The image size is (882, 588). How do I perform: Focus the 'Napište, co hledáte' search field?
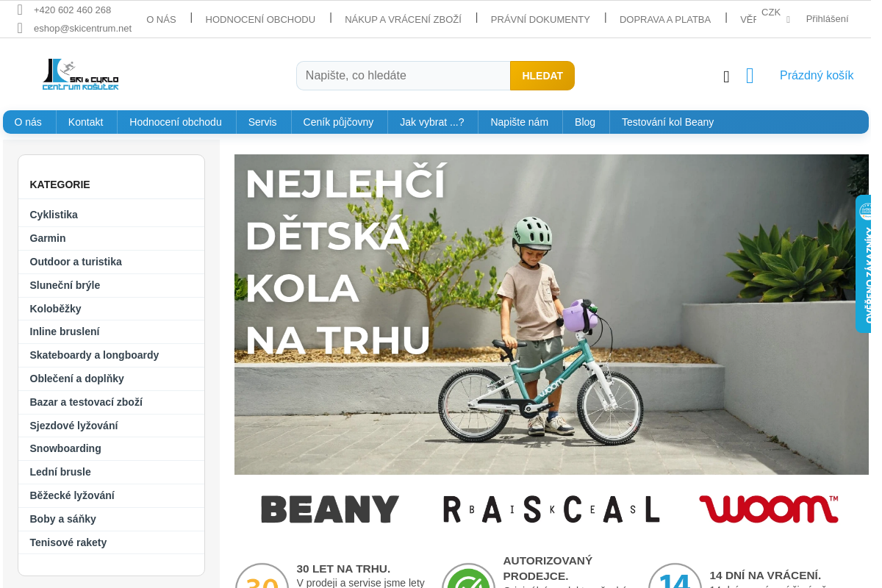pyautogui.click(x=403, y=76)
